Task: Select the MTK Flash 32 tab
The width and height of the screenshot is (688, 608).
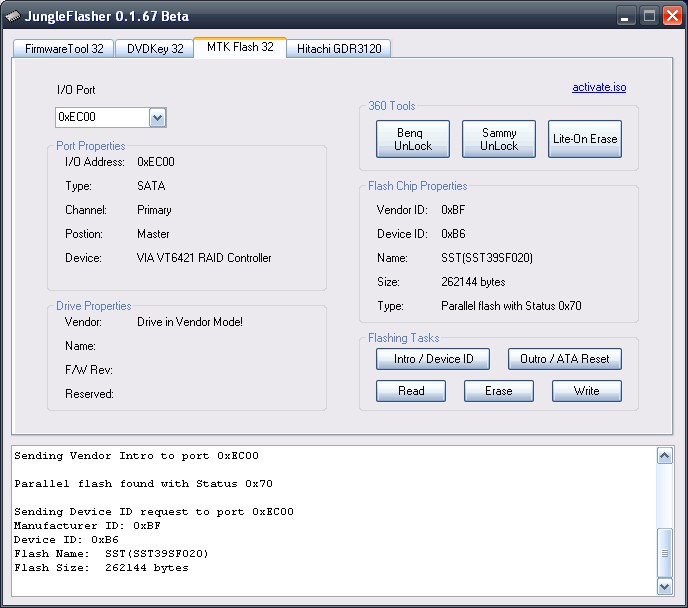Action: click(240, 47)
